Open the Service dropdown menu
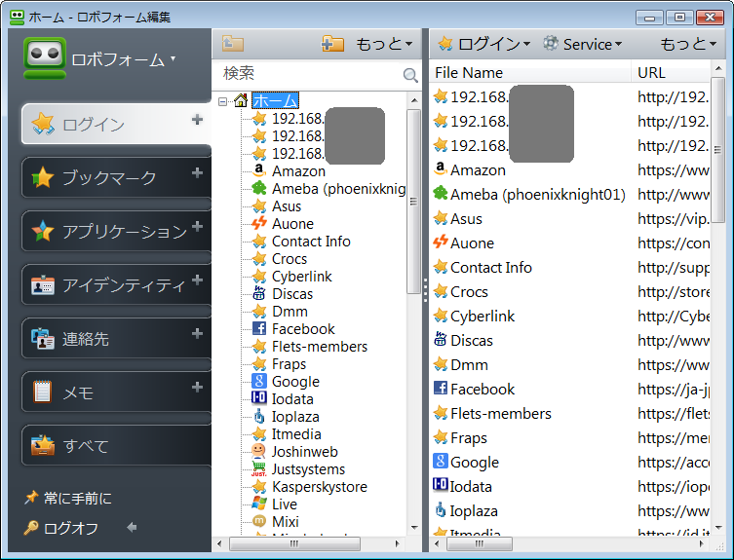Screen dimensions: 734x560 pos(583,44)
